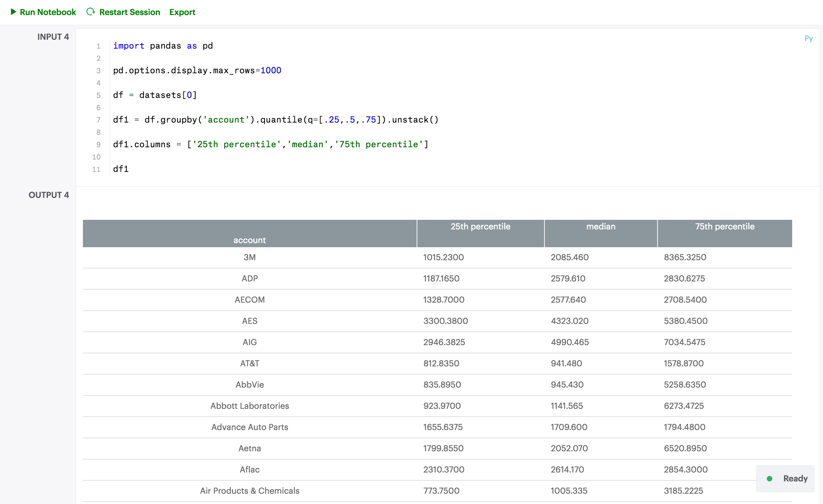
Task: Click the import pandas code line
Action: point(163,46)
